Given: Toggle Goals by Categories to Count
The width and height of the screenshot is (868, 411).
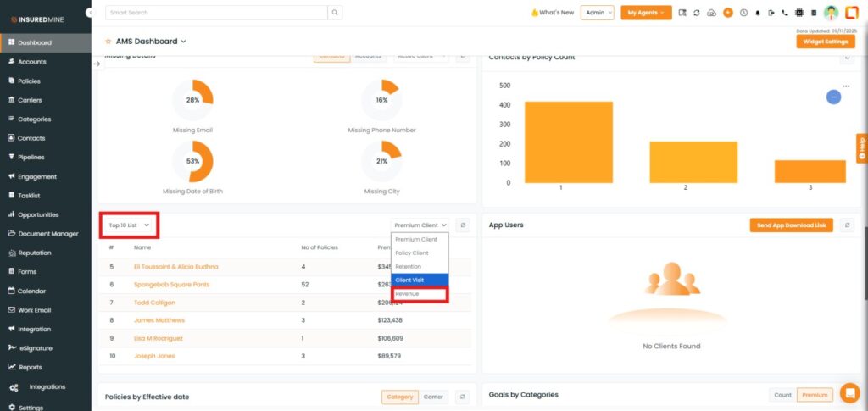Looking at the screenshot, I should (782, 395).
